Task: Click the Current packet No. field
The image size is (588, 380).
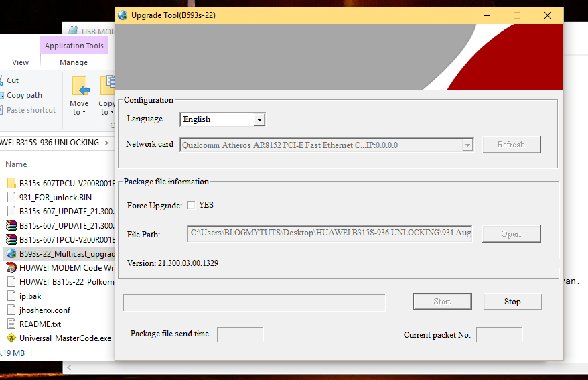Action: click(499, 334)
